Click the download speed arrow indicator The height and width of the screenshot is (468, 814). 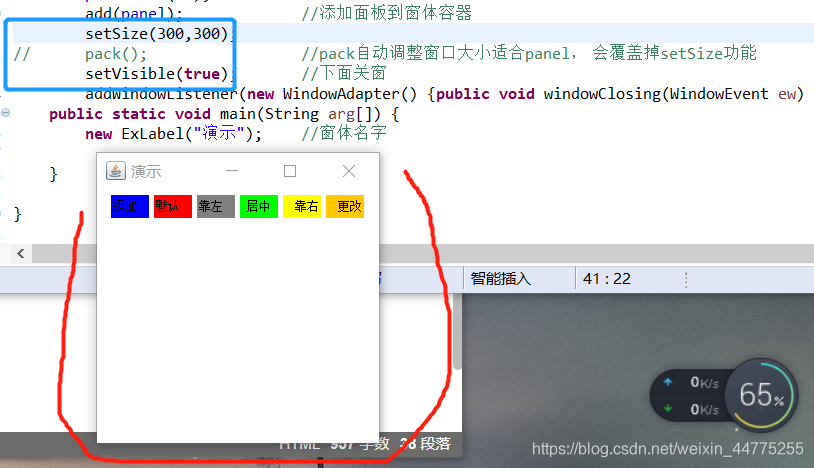tap(668, 408)
